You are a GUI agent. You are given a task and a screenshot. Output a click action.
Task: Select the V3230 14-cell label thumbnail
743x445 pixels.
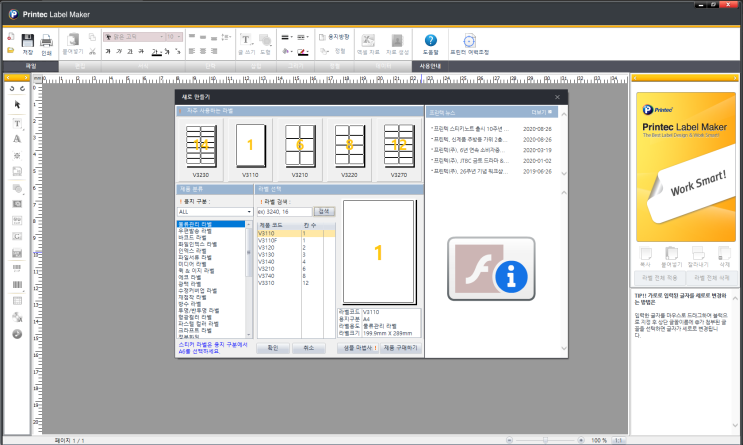click(201, 150)
